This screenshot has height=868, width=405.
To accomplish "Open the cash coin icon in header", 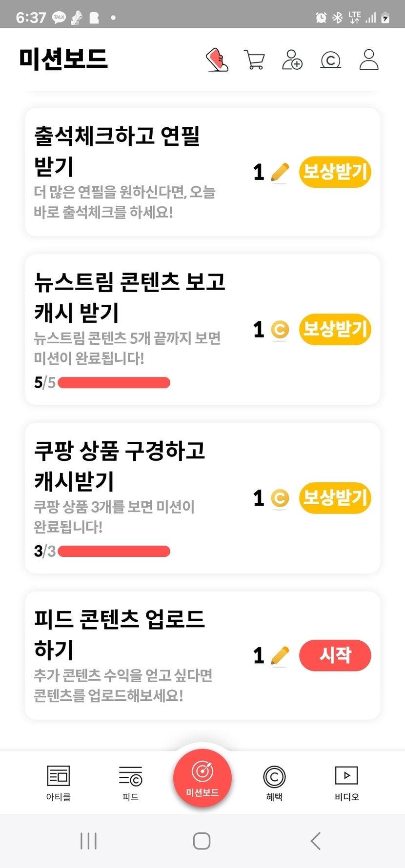I will 330,60.
